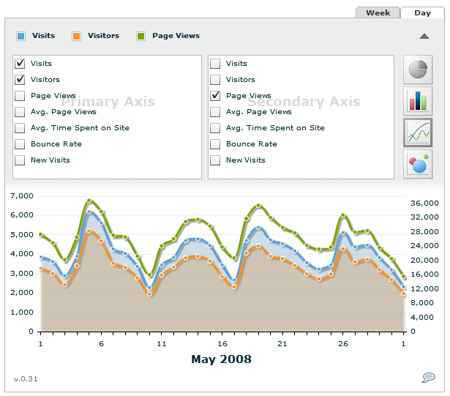Select the bubble chart type icon
450x396 pixels.
click(418, 164)
